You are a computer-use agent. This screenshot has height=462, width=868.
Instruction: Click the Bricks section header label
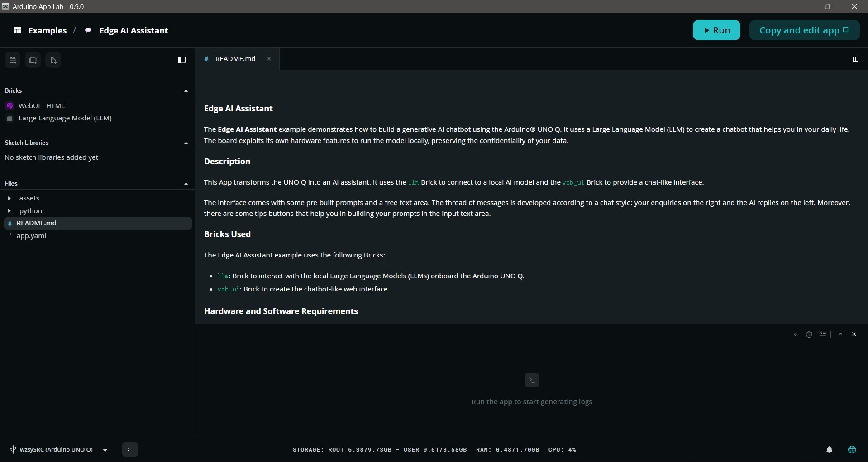point(13,91)
